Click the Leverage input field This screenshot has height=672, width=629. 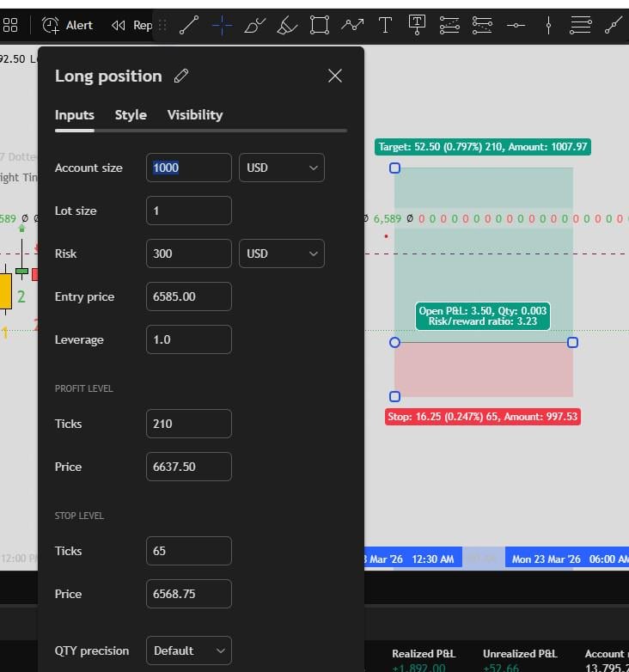click(x=188, y=339)
